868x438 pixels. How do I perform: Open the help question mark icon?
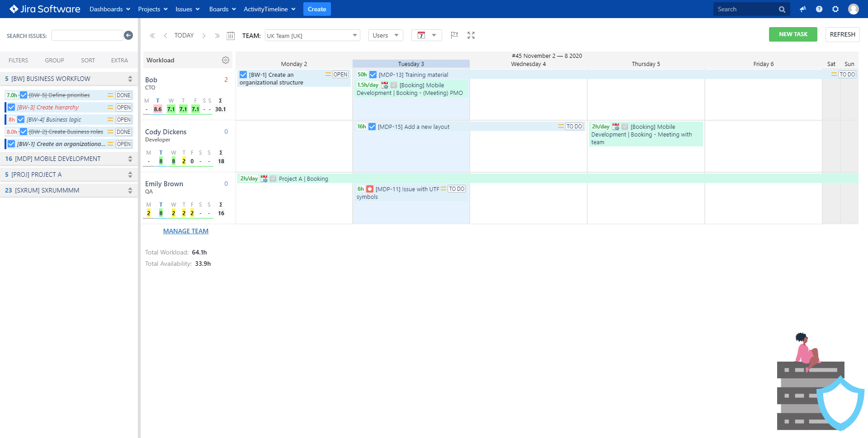click(819, 9)
